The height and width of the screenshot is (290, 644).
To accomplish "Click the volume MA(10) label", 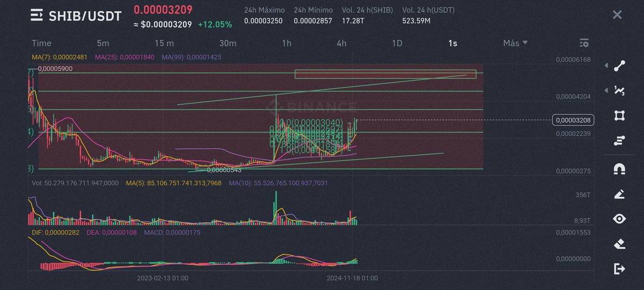I will click(278, 183).
